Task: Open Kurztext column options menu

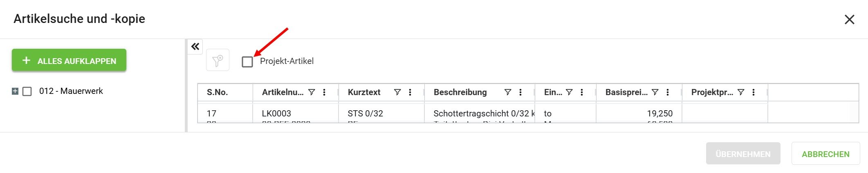Action: tap(410, 92)
